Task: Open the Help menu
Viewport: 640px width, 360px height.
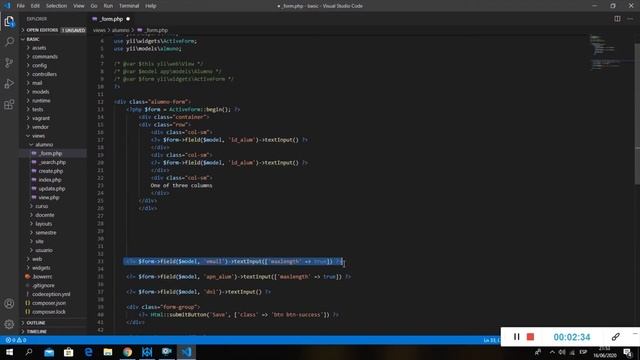Action: (151, 6)
